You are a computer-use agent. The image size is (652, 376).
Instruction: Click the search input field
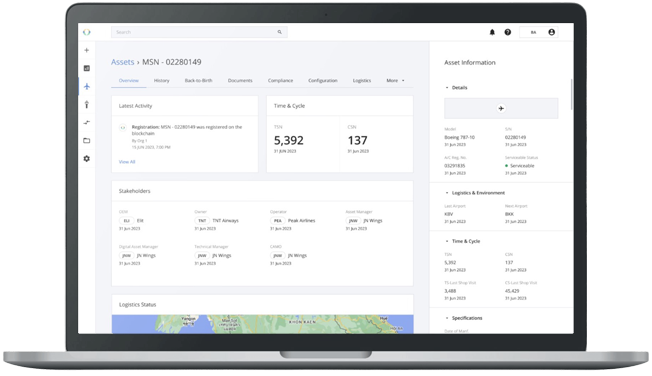tap(199, 32)
